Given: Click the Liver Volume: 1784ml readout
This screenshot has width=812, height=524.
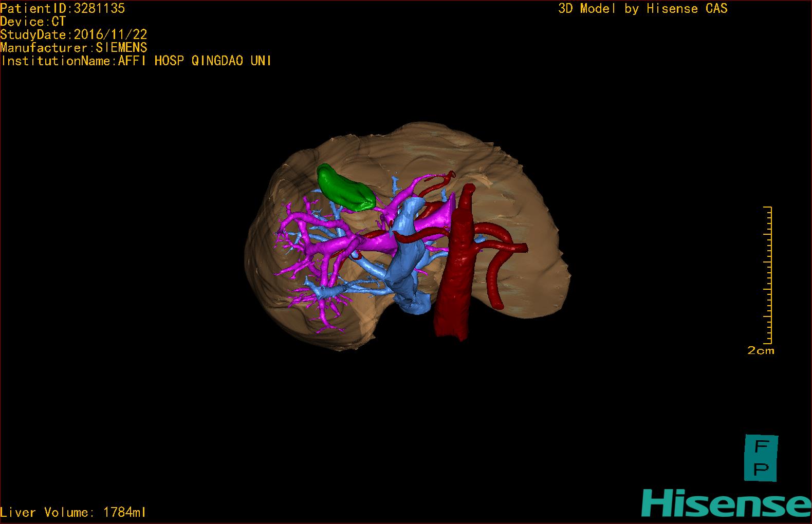Looking at the screenshot, I should pos(73,512).
